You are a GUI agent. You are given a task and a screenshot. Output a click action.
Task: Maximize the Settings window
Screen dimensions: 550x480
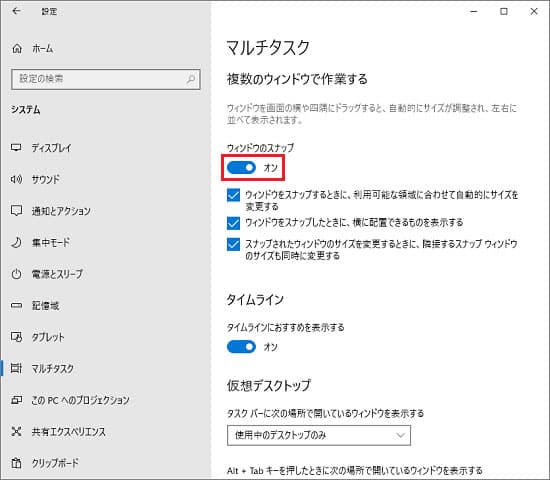click(504, 12)
